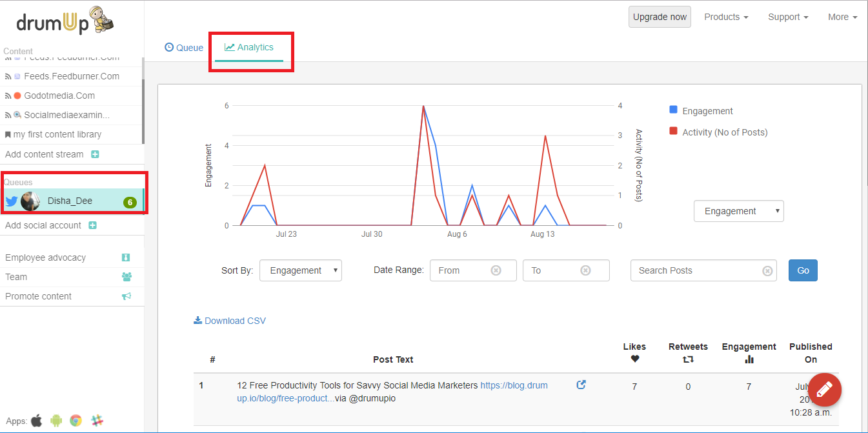Click the Published On column header
The height and width of the screenshot is (433, 868).
pos(811,353)
